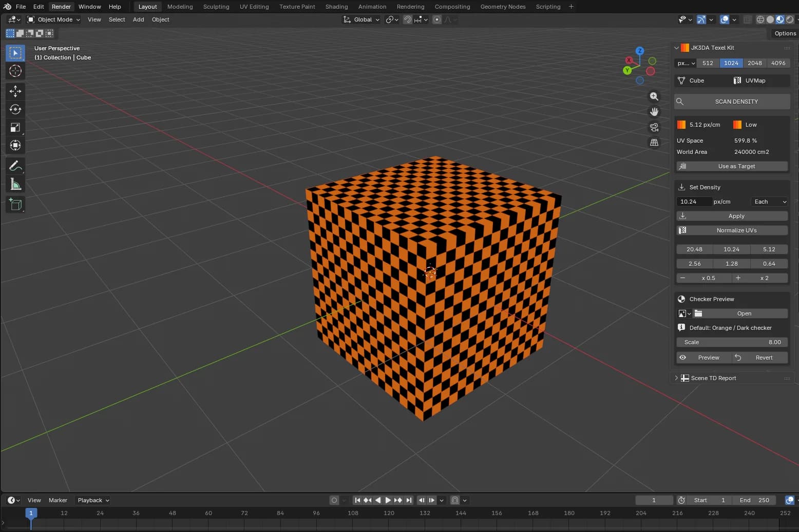
Task: Activate the Add Cube tool
Action: (15, 205)
